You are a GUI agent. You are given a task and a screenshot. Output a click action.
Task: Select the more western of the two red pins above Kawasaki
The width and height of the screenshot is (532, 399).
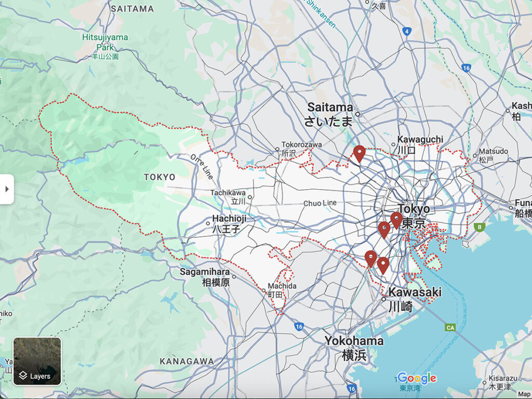371,259
